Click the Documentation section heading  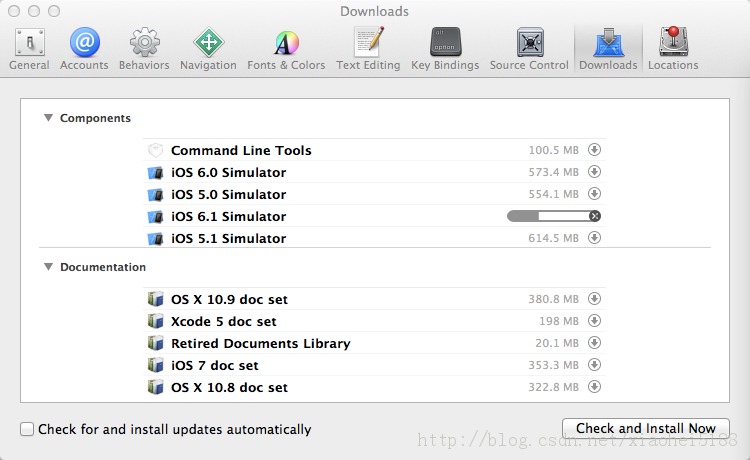pyautogui.click(x=103, y=267)
